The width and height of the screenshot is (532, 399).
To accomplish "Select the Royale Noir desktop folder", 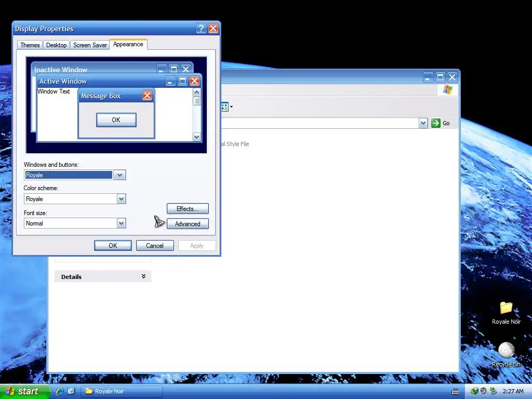I will coord(506,313).
